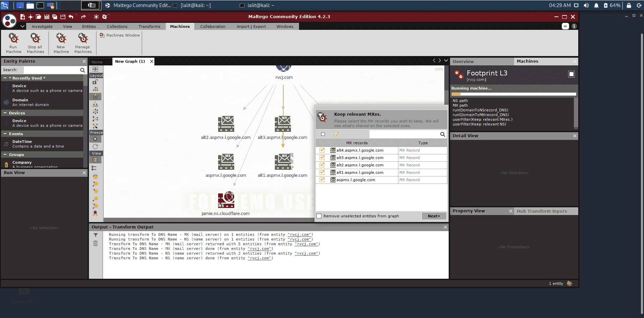Image resolution: width=644 pixels, height=318 pixels.
Task: Click the redo arrow icon
Action: (83, 17)
